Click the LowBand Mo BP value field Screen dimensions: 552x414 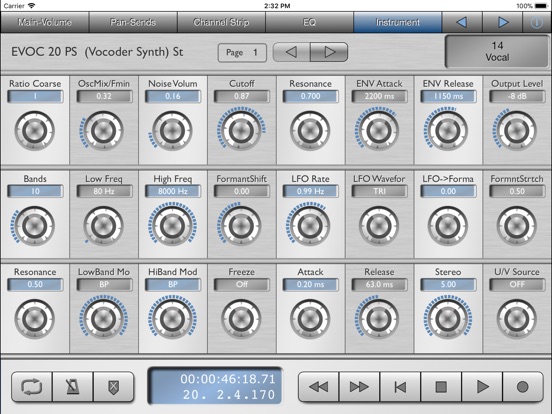coord(104,284)
